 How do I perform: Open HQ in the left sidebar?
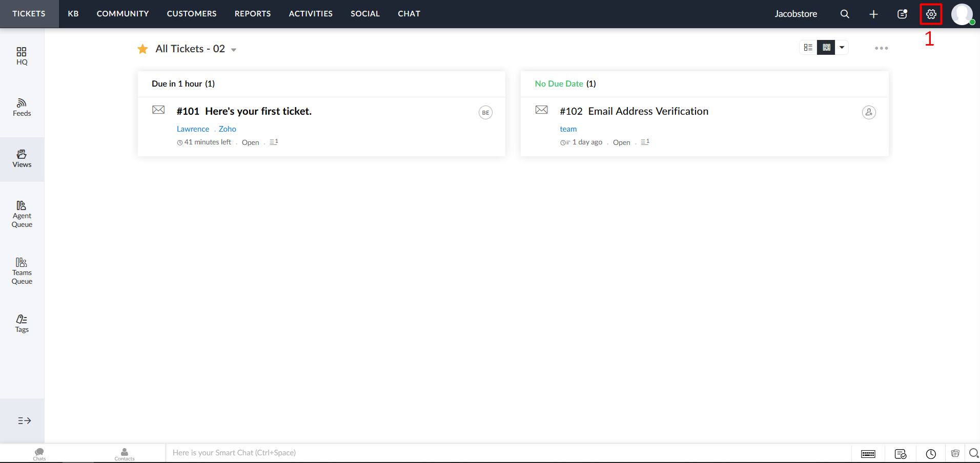tap(22, 56)
